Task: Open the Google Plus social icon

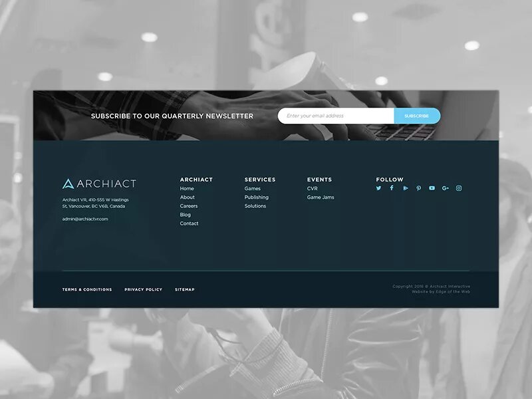Action: (x=446, y=188)
